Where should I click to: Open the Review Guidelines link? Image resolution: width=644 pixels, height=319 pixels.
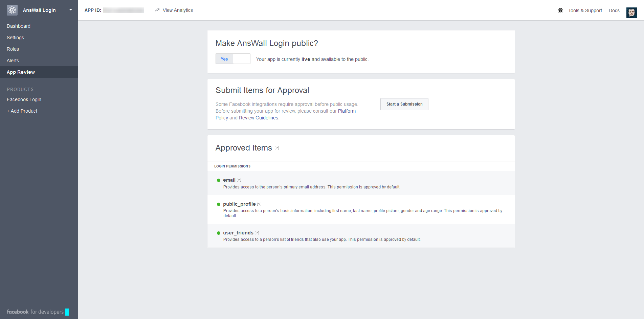tap(259, 118)
